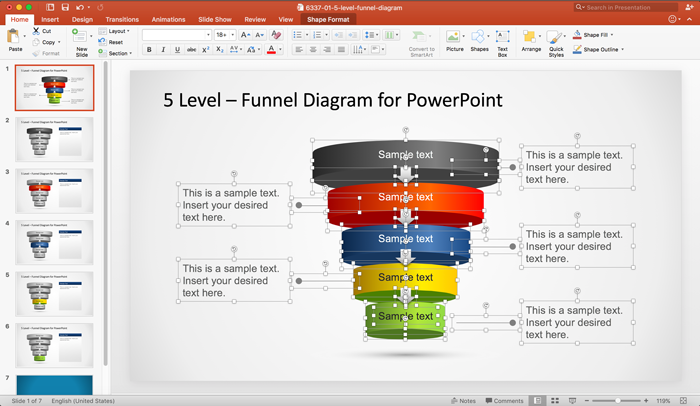This screenshot has width=700, height=406.
Task: Toggle Underline formatting
Action: (x=177, y=50)
